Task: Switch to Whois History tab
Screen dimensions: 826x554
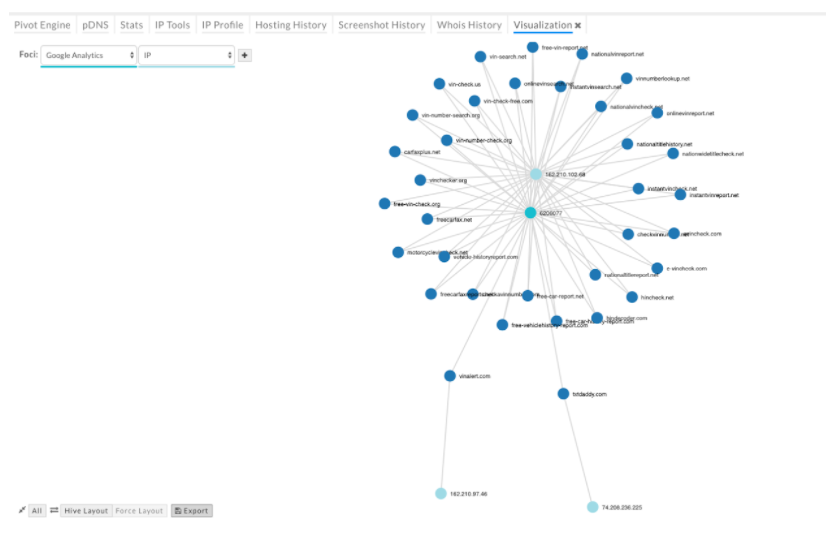Action: point(469,25)
